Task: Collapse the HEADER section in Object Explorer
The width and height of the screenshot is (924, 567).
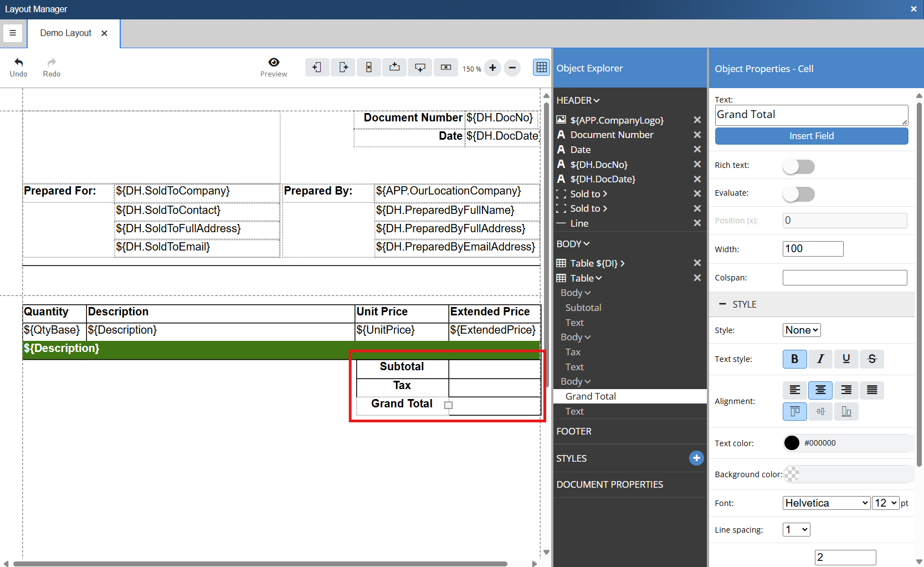Action: (578, 100)
